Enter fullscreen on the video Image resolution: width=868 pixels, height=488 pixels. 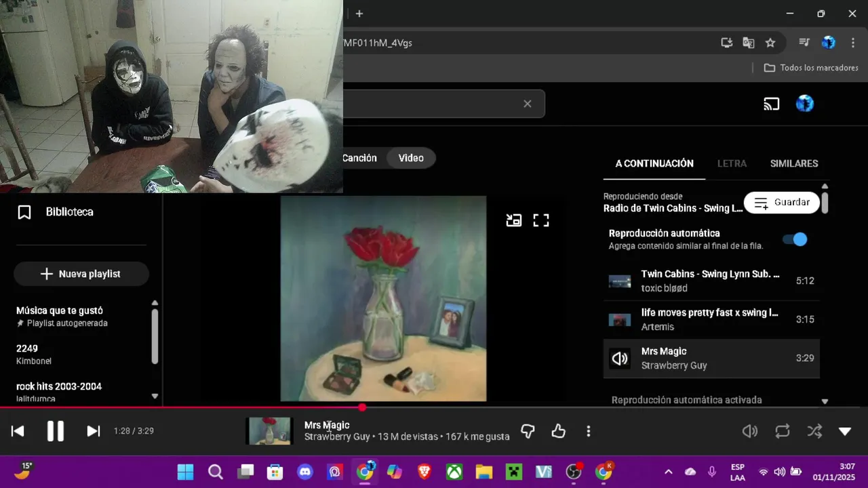(x=541, y=220)
